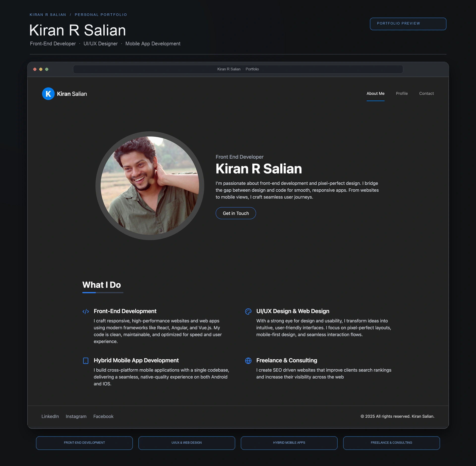
Task: Click the UI/UX Designer subtitle text
Action: click(100, 44)
